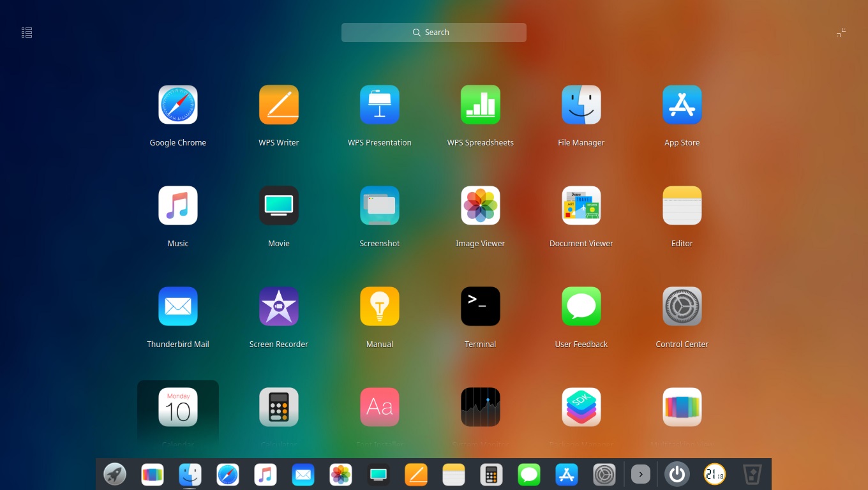Open User Feedback from the app grid
868x490 pixels.
point(581,306)
